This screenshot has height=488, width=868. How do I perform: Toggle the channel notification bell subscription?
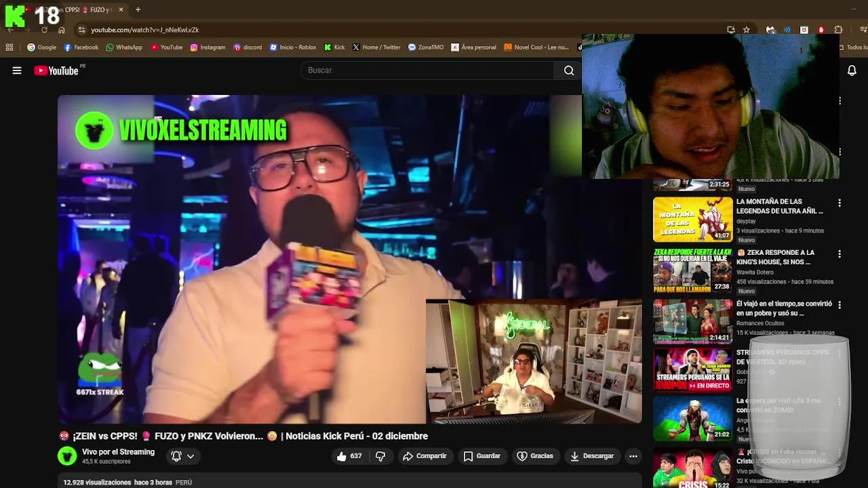tap(176, 456)
